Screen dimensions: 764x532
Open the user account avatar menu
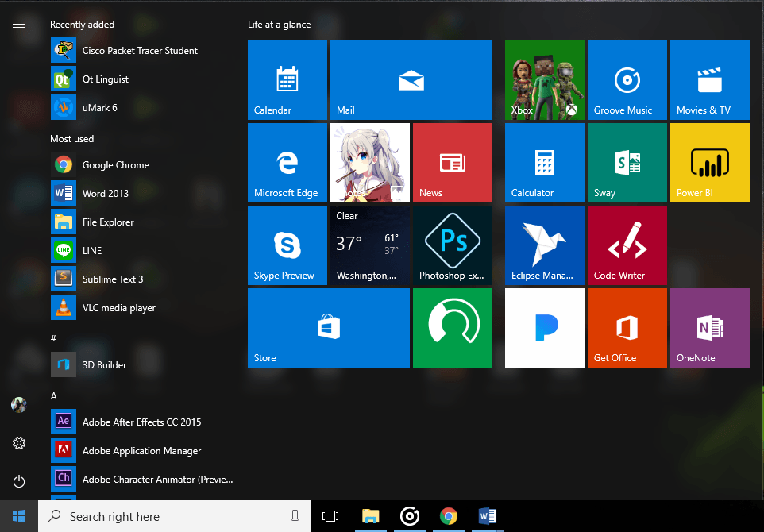(19, 405)
